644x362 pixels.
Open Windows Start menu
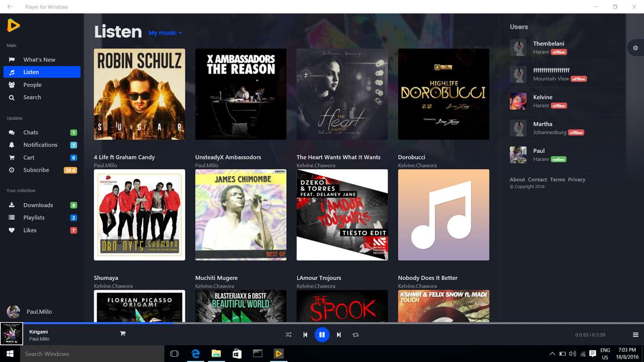[10, 354]
